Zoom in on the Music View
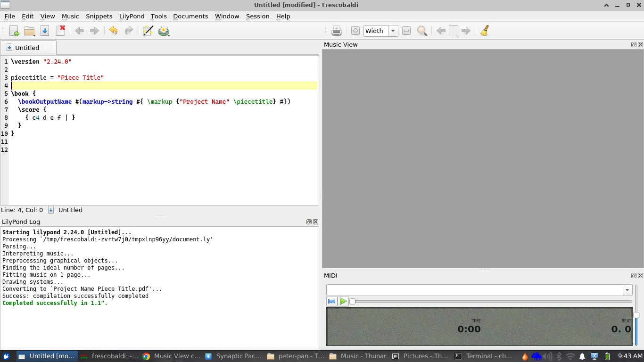 355,31
